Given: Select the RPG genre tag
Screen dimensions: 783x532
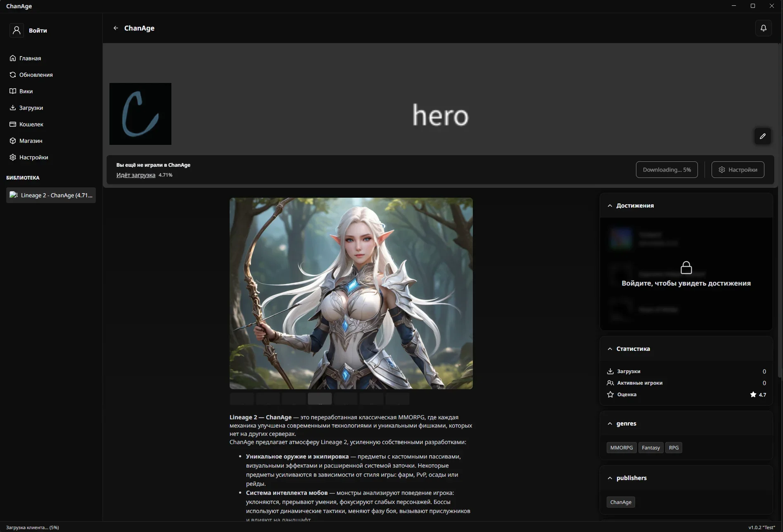Looking at the screenshot, I should point(674,448).
